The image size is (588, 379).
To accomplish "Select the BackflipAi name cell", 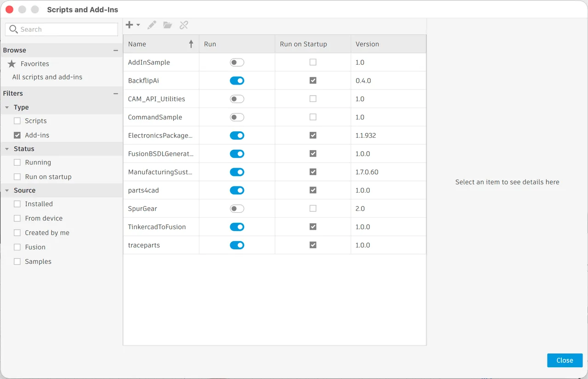I will (x=161, y=80).
